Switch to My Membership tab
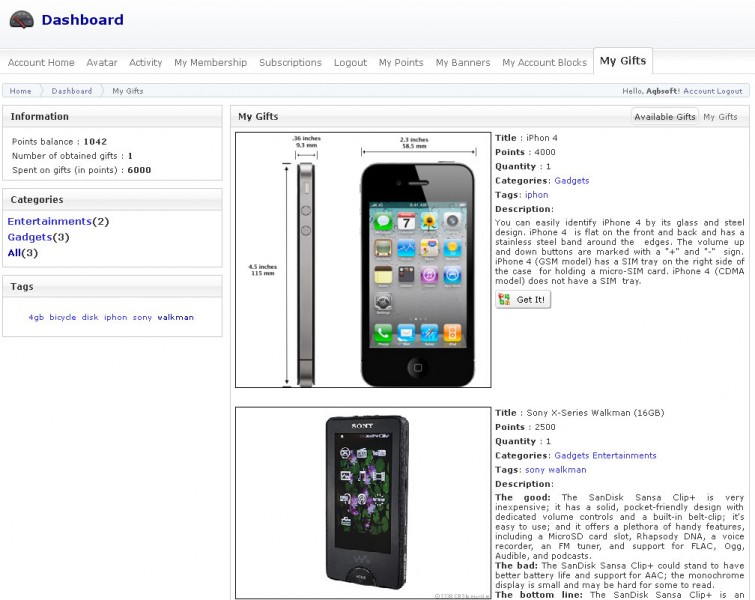 click(x=210, y=63)
